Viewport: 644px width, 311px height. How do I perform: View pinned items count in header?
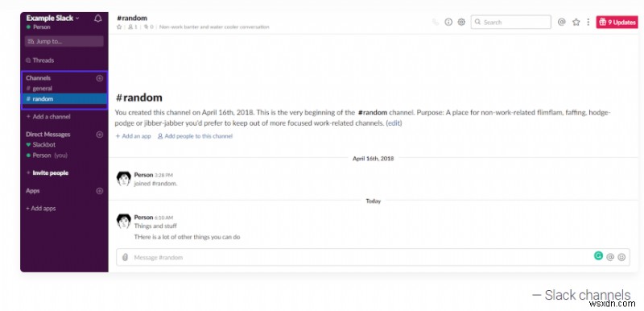pyautogui.click(x=148, y=27)
